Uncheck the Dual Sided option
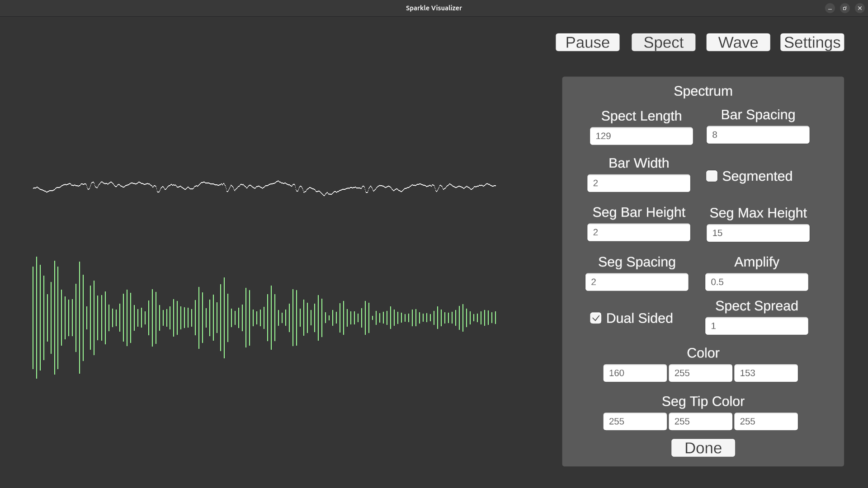Viewport: 868px width, 488px height. (x=595, y=318)
